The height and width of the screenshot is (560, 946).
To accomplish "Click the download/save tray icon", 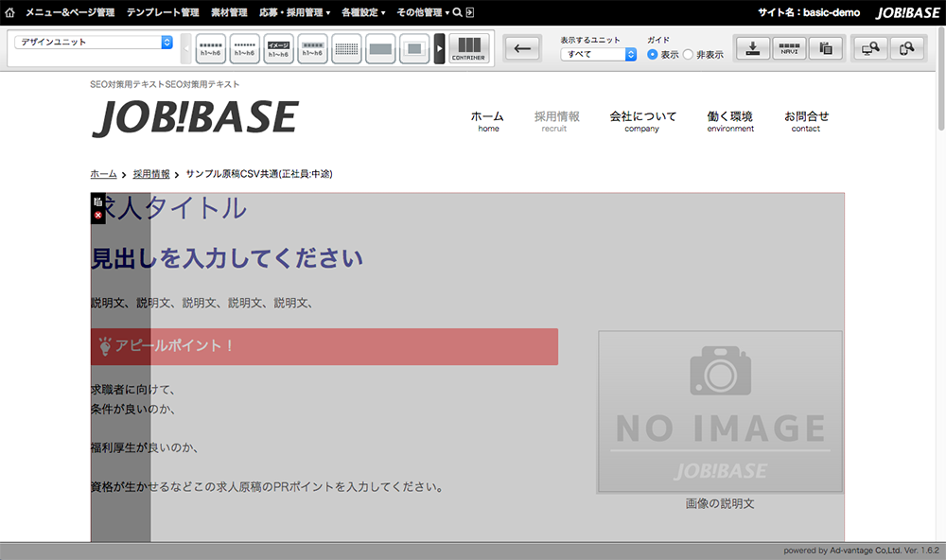I will point(752,48).
